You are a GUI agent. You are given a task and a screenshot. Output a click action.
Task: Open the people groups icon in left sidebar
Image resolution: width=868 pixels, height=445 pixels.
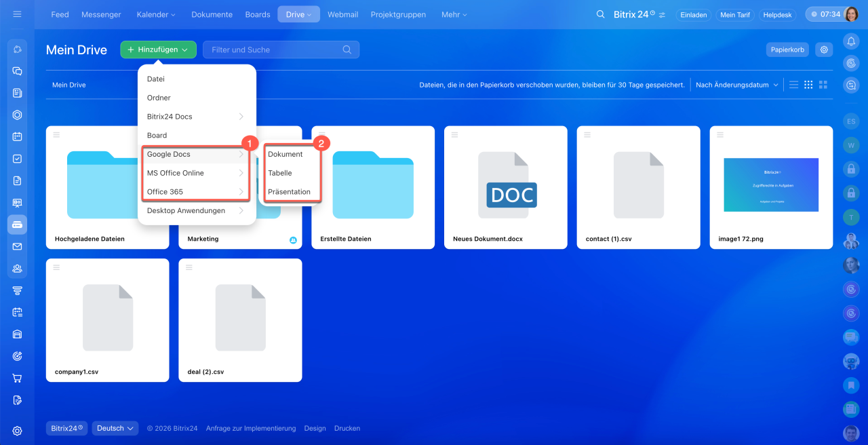tap(18, 269)
